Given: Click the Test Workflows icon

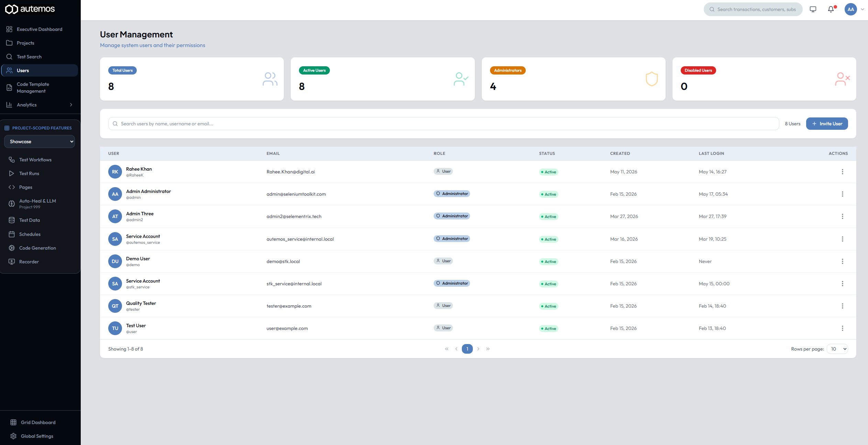Looking at the screenshot, I should point(12,160).
